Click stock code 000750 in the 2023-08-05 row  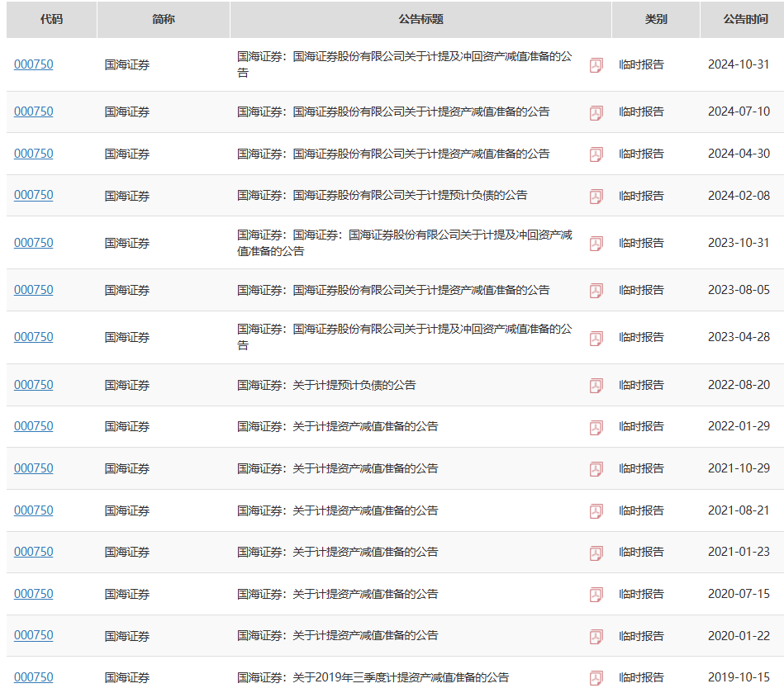tap(34, 290)
